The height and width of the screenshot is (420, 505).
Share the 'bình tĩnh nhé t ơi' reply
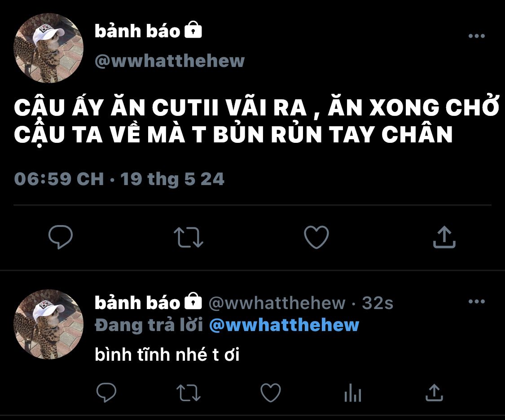coord(435,392)
